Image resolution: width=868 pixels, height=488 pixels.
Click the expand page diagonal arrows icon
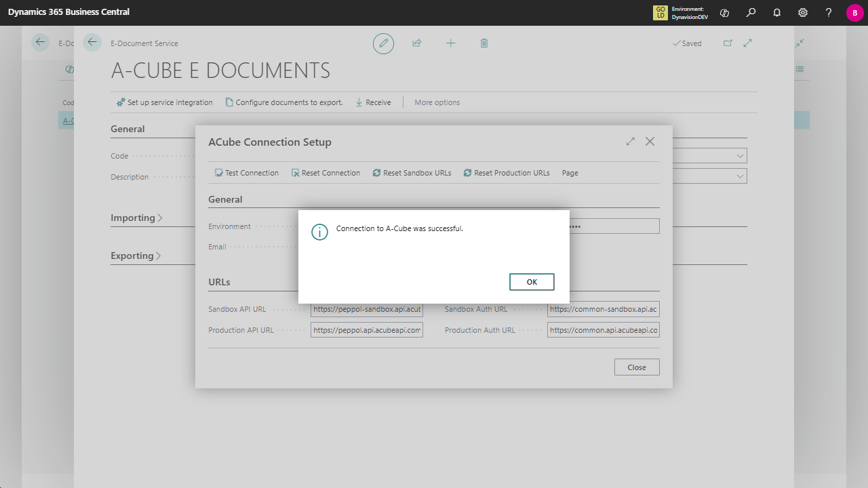(x=748, y=43)
